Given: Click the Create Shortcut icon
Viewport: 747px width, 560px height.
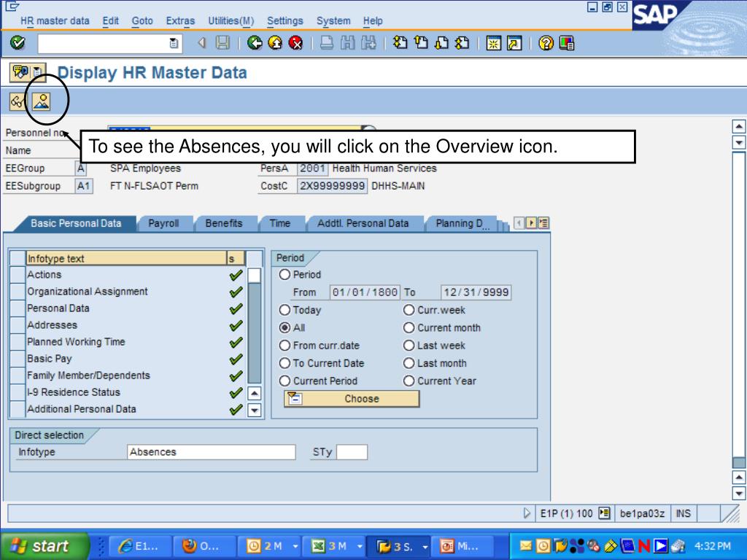Looking at the screenshot, I should (x=514, y=43).
